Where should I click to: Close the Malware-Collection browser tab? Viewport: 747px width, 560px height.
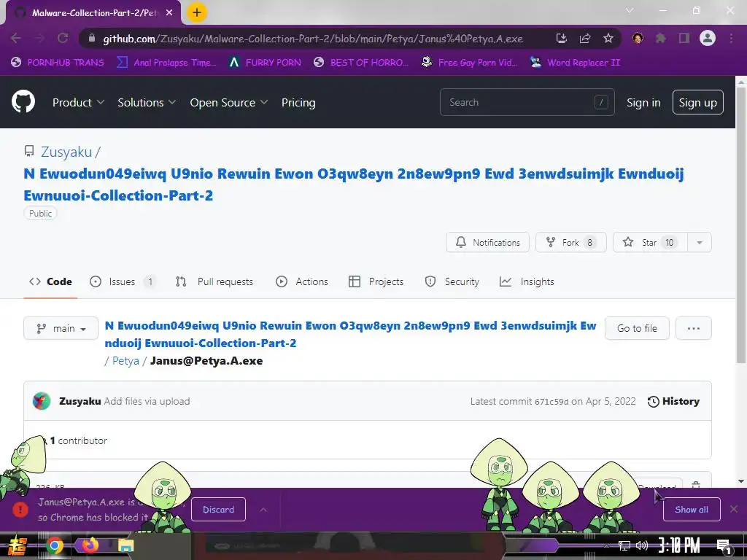coord(169,13)
